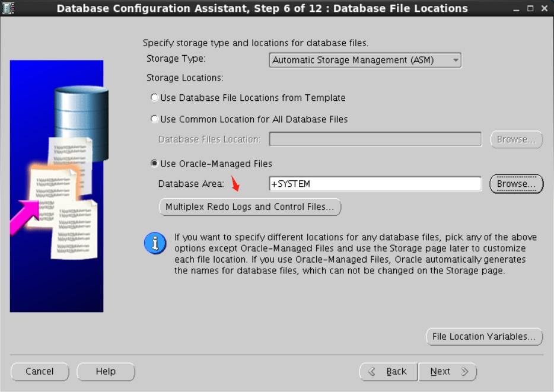Select Use Oracle-Managed Files option
This screenshot has width=554, height=392.
(x=155, y=163)
